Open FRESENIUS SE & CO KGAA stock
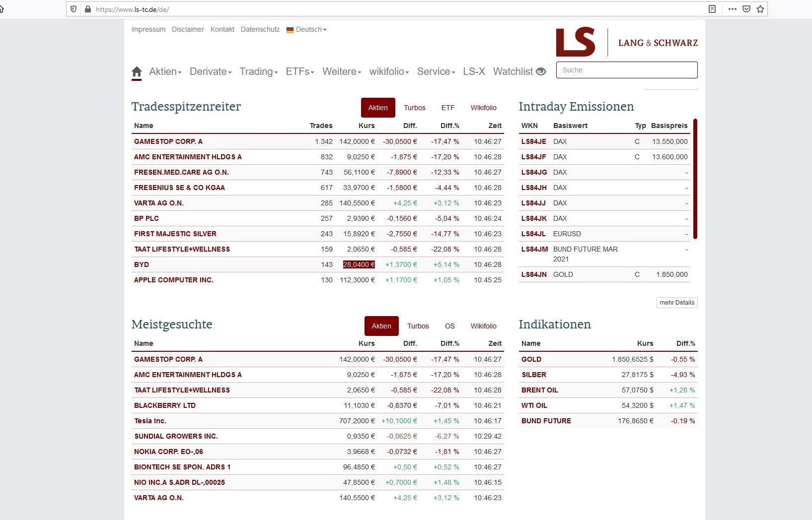This screenshot has height=520, width=812. pyautogui.click(x=179, y=188)
